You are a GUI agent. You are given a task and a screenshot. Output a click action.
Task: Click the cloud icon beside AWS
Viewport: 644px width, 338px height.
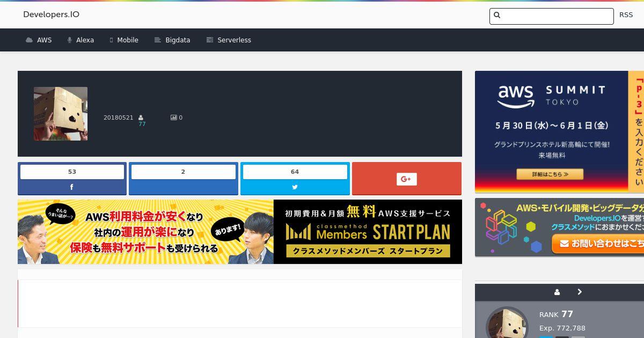pos(29,40)
